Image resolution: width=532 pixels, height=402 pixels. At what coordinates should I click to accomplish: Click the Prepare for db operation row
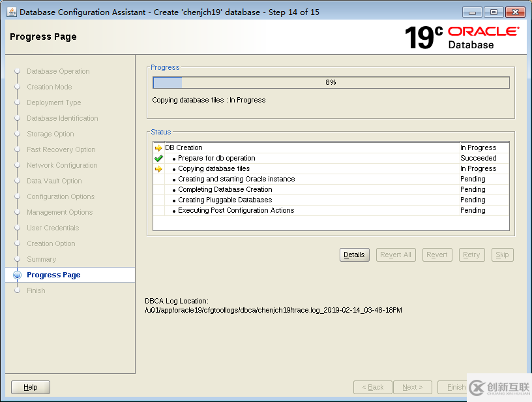click(331, 158)
